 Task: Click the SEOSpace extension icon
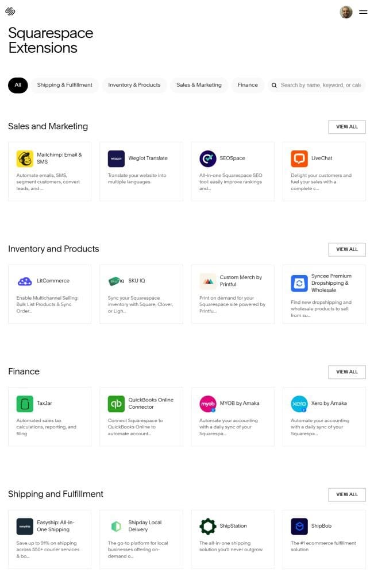(207, 158)
